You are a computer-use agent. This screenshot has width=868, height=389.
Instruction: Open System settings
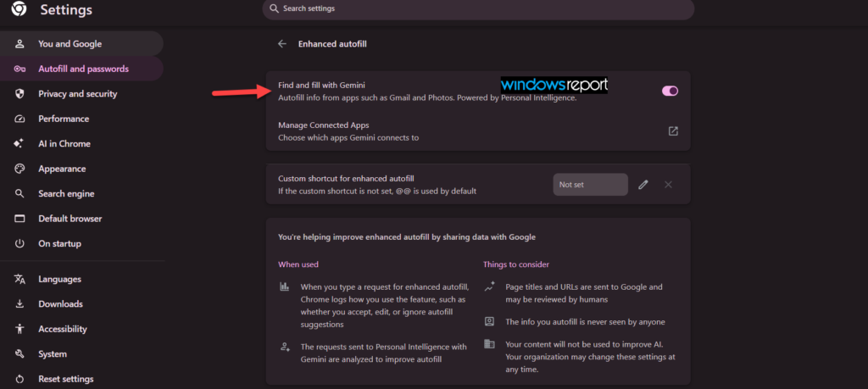(x=81, y=353)
